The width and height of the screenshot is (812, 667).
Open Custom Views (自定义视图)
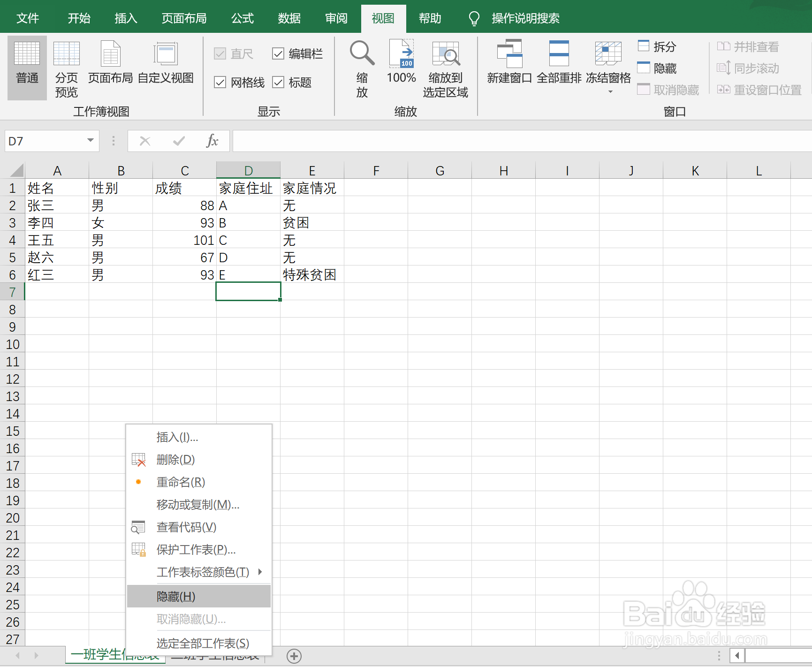pyautogui.click(x=166, y=63)
